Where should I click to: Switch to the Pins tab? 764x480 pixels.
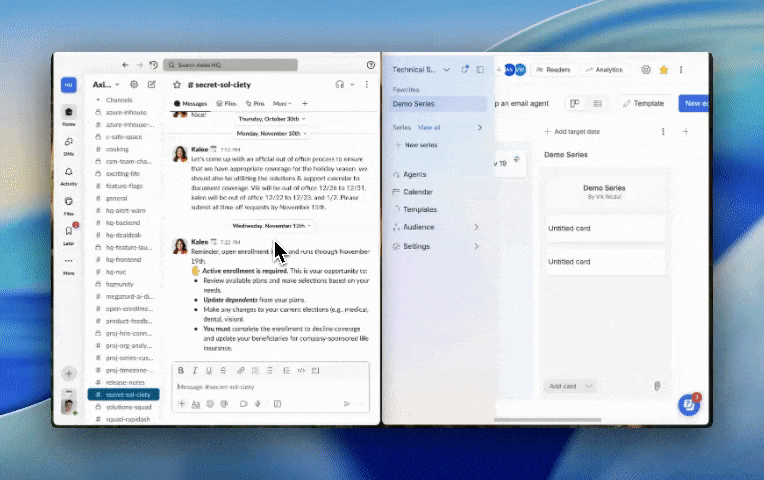(254, 103)
